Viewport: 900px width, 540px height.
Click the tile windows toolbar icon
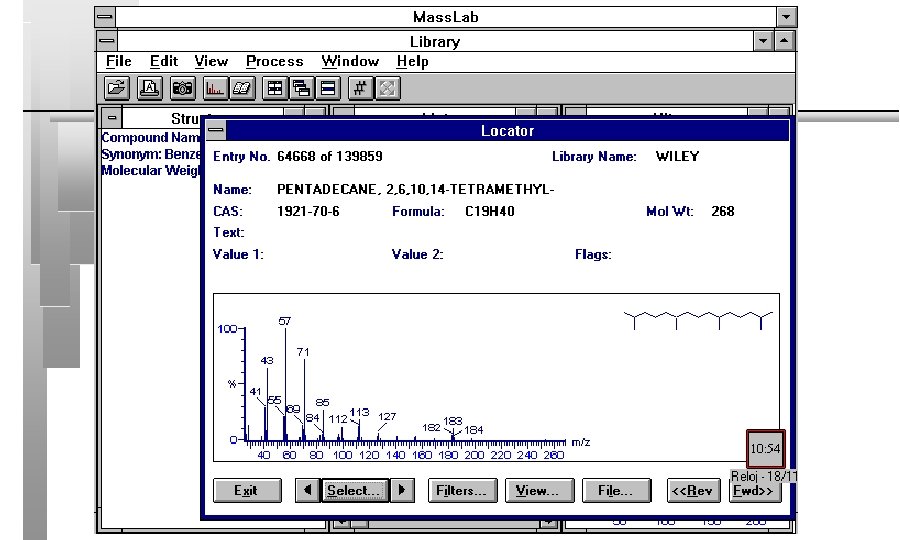[x=275, y=88]
